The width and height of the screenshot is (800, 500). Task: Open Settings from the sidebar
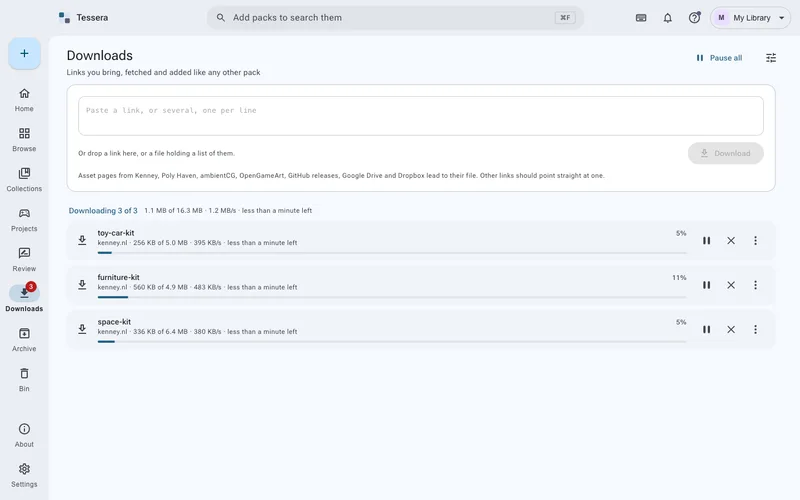pos(24,475)
